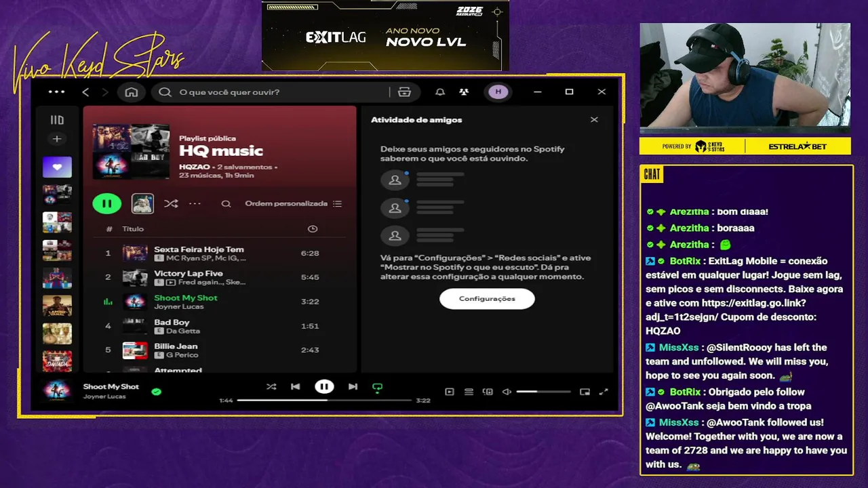The height and width of the screenshot is (488, 868).
Task: Open the Browse icon beside search box
Action: tap(405, 92)
